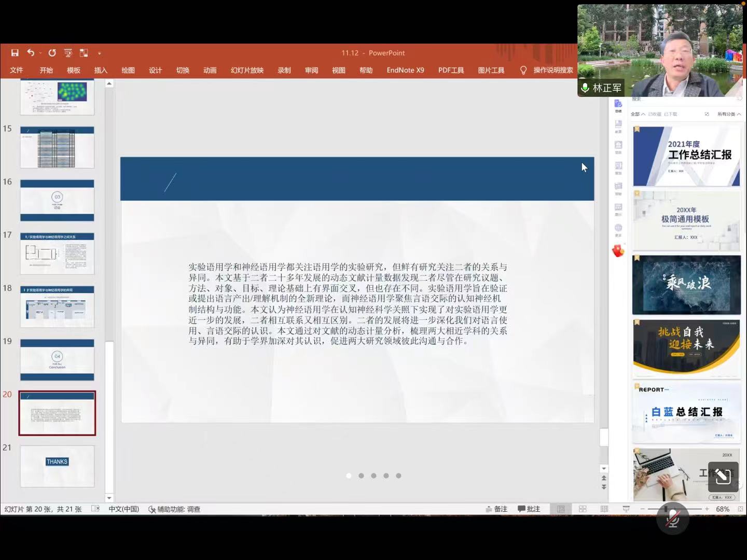Select the THANKS slide 21 thumbnail

tap(57, 466)
